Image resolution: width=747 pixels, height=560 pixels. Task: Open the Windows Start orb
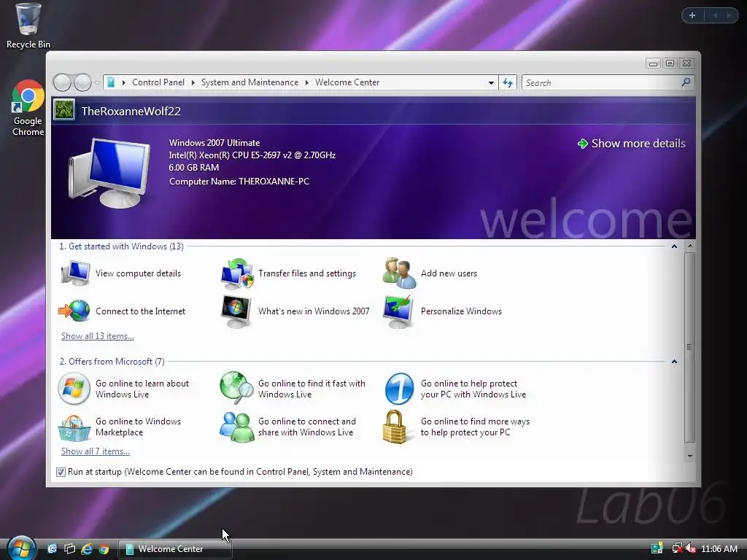tap(21, 548)
